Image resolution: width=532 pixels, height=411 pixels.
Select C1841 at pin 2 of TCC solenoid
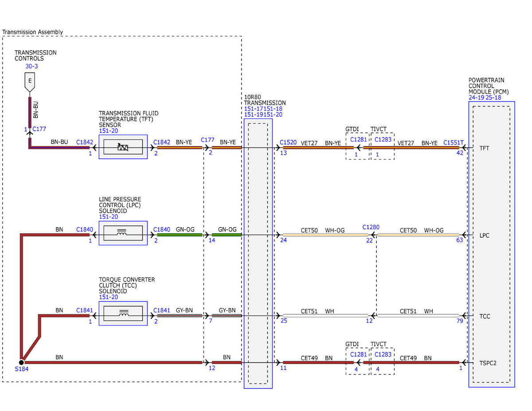point(162,310)
